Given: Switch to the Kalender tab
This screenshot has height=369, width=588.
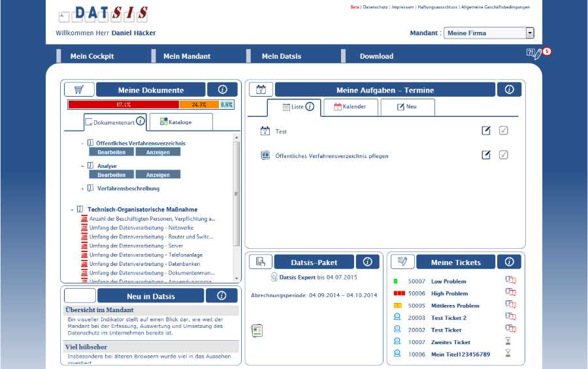Looking at the screenshot, I should [x=350, y=106].
